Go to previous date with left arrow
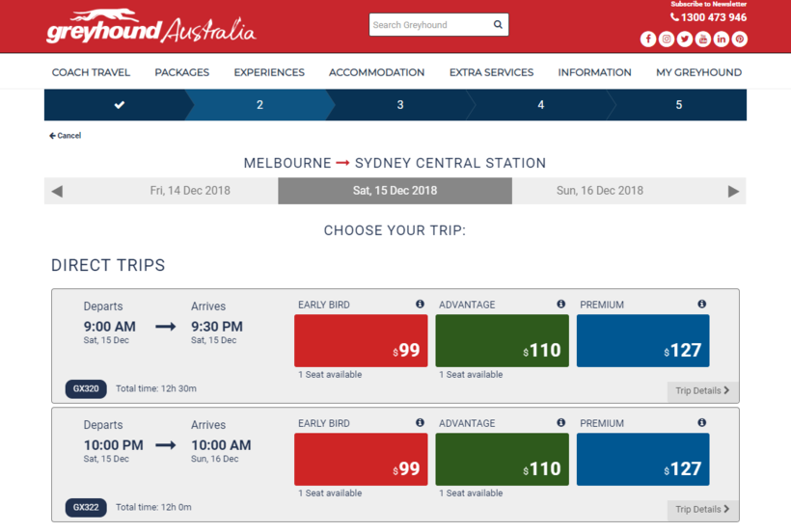Viewport: 791px width, 532px height. pos(57,191)
